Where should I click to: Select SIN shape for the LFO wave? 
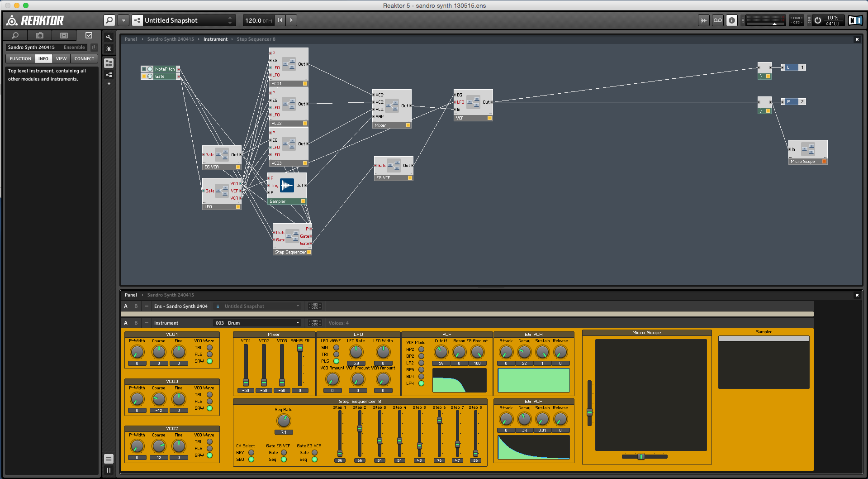point(336,348)
